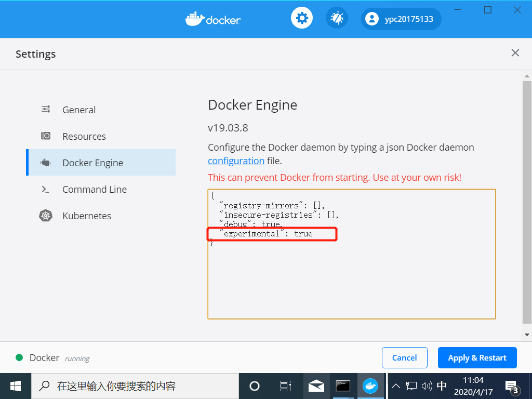Open the configuration file link
The height and width of the screenshot is (399, 532).
click(236, 161)
